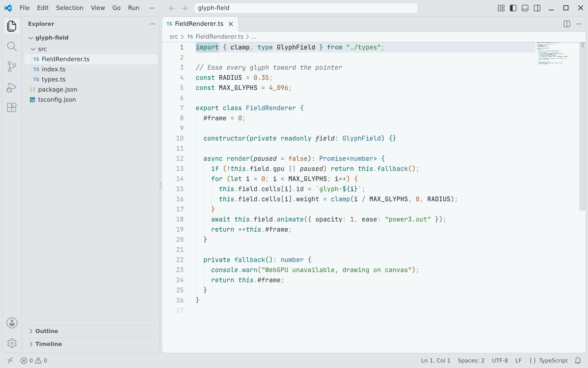
Task: Collapse the glyph-field root folder
Action: [x=31, y=38]
